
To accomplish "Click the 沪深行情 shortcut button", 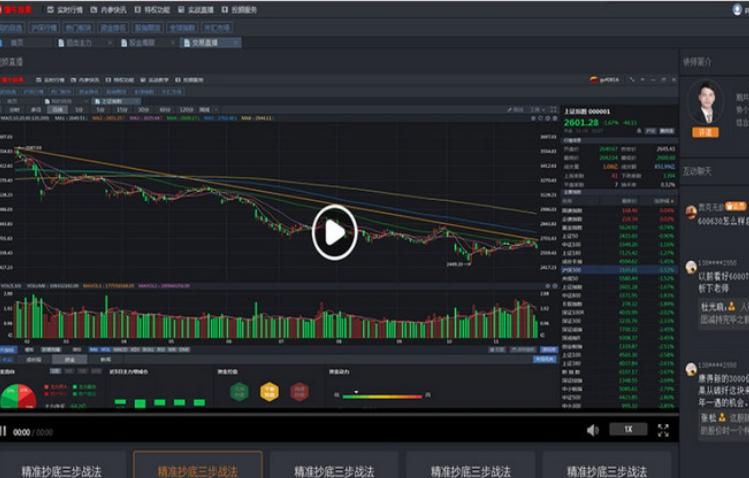I will (x=43, y=28).
